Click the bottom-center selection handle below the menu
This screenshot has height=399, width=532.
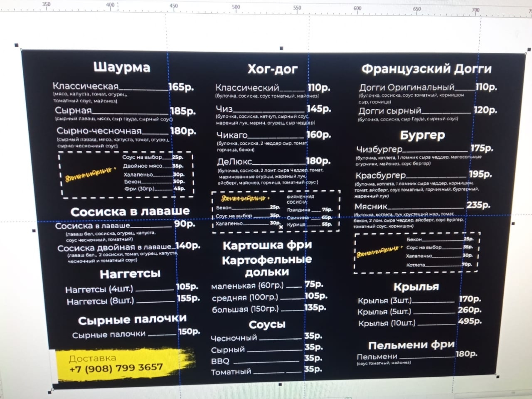pos(280,384)
